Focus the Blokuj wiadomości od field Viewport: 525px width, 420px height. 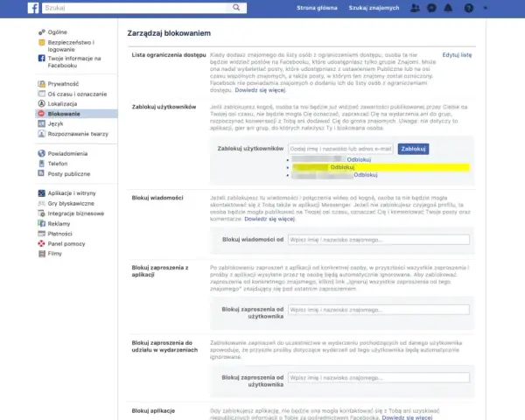[379, 240]
